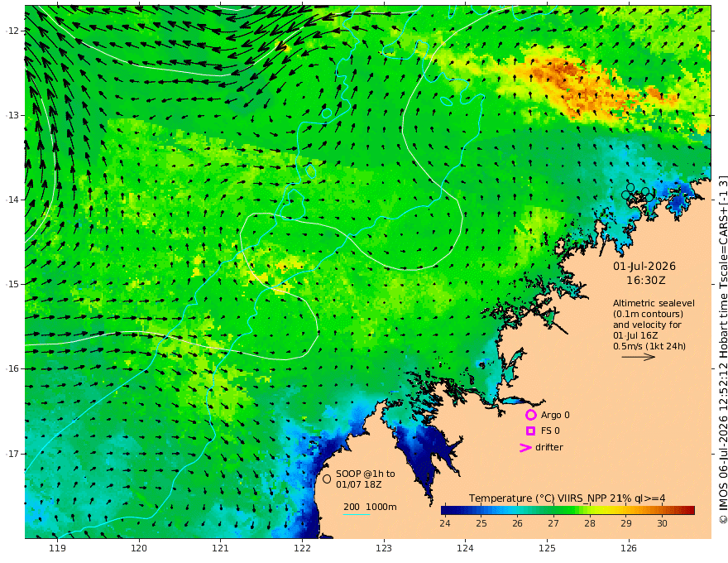Click the SOOP circle legend symbol
The height and width of the screenshot is (563, 728).
[x=327, y=479]
